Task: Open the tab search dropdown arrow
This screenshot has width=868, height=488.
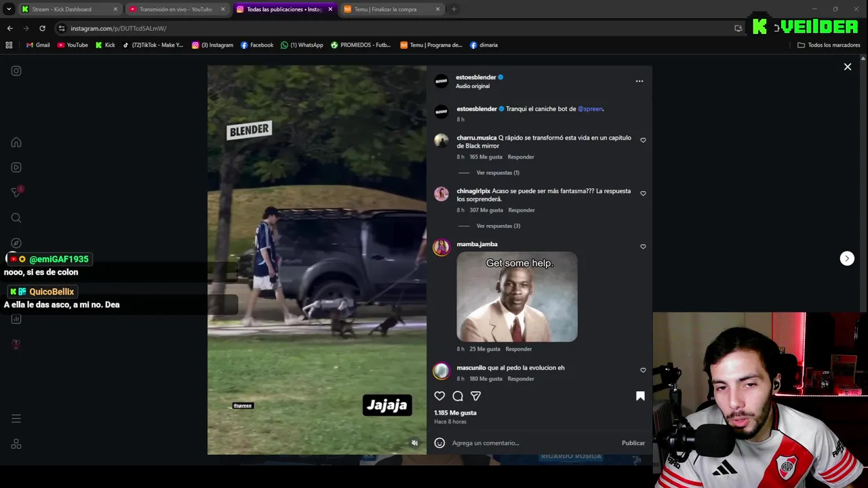Action: tap(8, 9)
